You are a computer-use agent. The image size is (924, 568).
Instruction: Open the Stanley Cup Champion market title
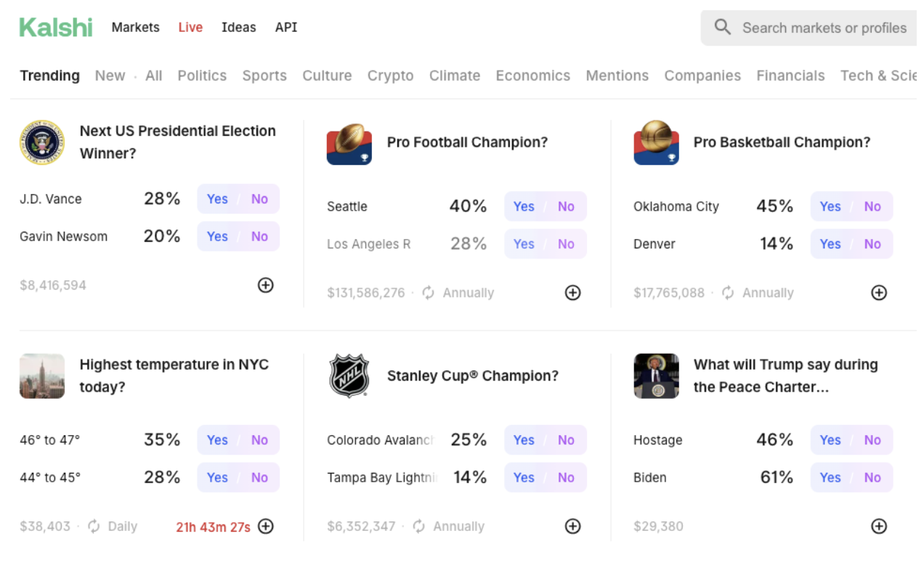click(472, 376)
